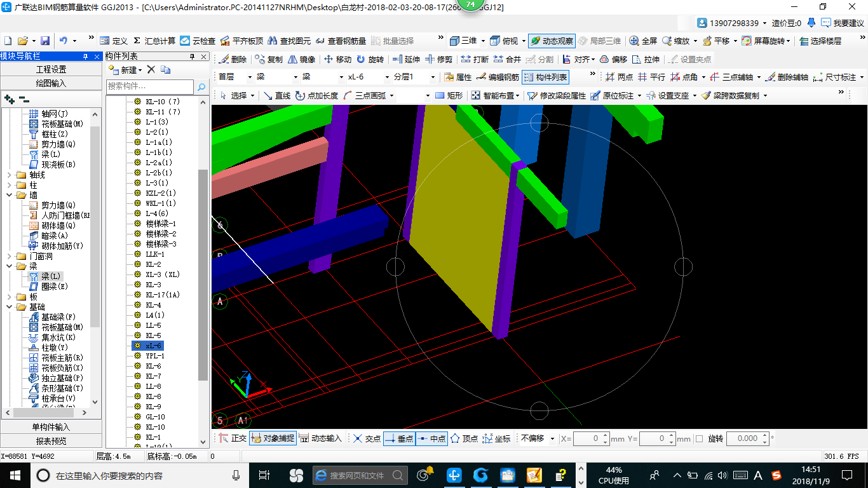
Task: Switch to 三维 3D view
Action: pyautogui.click(x=464, y=41)
